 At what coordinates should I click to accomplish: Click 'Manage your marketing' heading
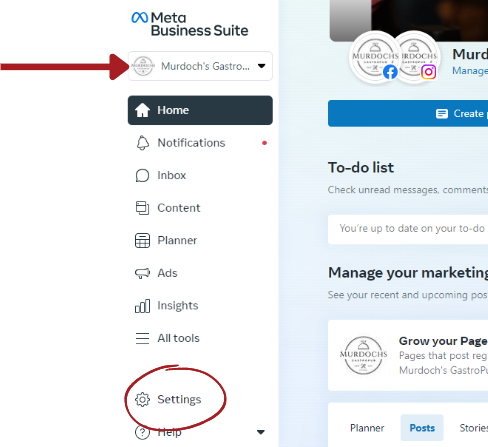click(x=408, y=273)
